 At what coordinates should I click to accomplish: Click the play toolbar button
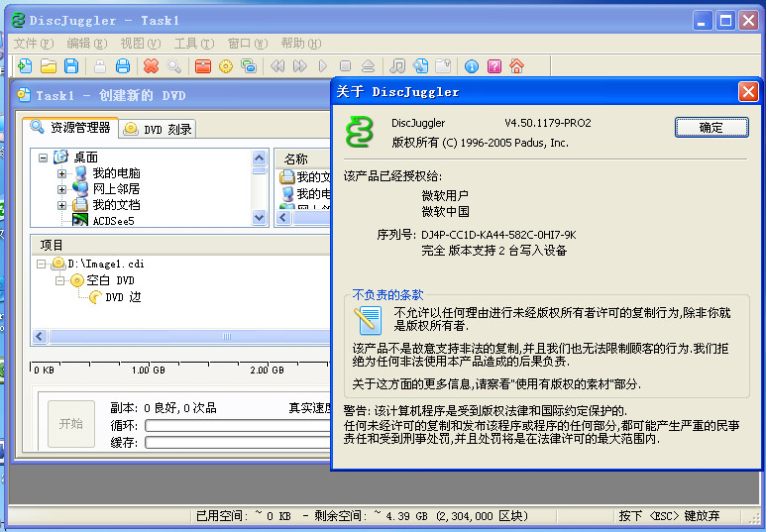click(322, 66)
